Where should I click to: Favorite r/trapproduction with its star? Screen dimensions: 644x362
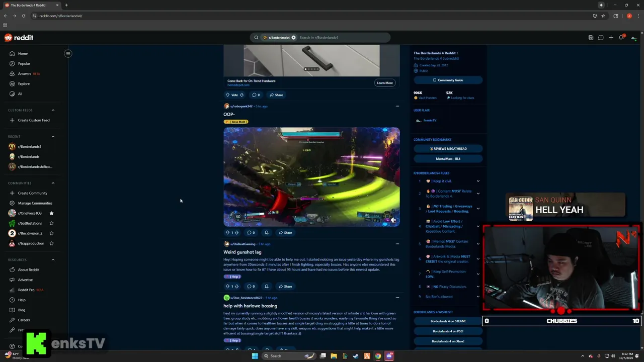coord(51,243)
